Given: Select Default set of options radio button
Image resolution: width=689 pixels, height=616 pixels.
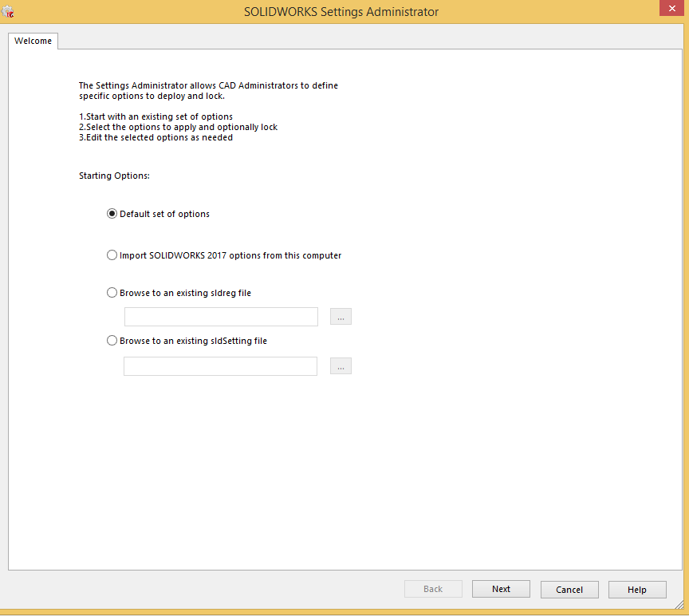Looking at the screenshot, I should [x=112, y=214].
